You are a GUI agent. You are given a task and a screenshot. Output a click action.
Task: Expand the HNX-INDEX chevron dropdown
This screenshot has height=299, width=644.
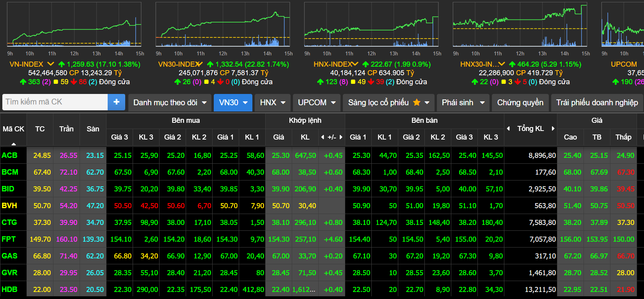tap(355, 64)
